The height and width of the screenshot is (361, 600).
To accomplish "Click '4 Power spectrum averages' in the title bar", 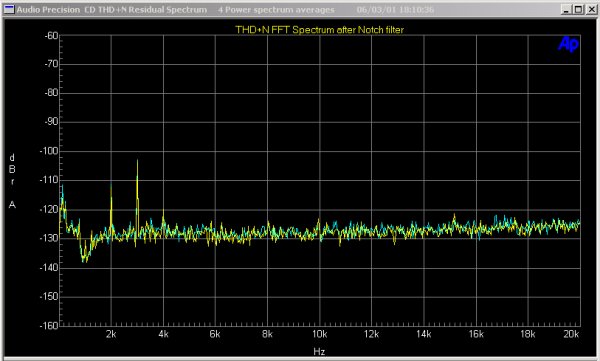I will 276,10.
